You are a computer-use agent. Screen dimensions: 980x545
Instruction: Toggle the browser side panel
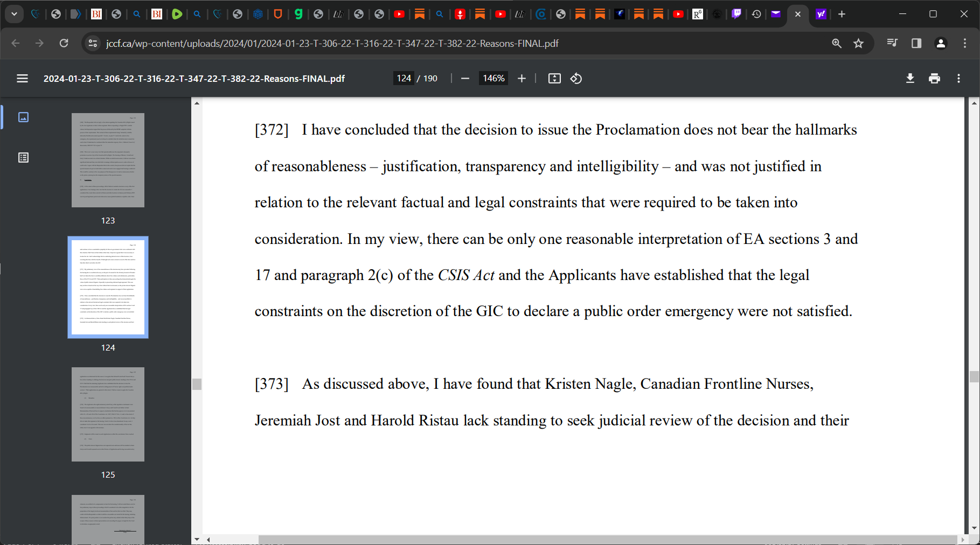(x=916, y=43)
